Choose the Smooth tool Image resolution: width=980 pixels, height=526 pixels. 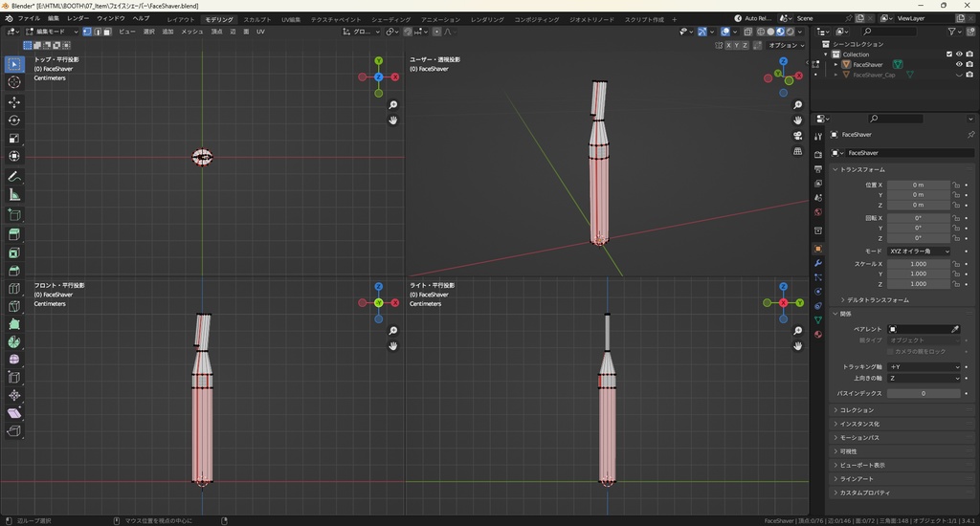[x=14, y=360]
